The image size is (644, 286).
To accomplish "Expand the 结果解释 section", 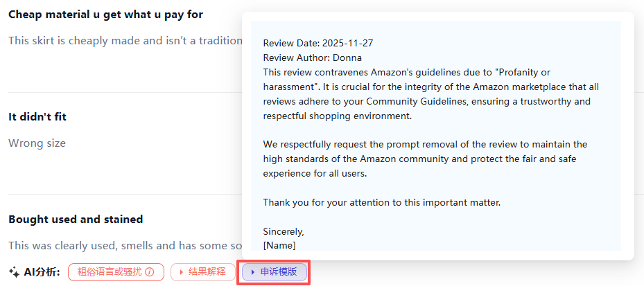I will 198,272.
